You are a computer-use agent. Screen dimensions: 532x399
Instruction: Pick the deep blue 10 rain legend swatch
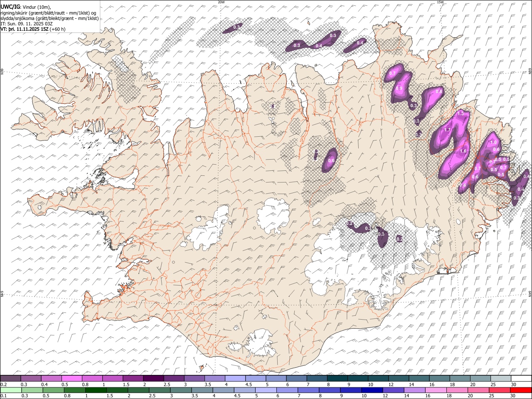point(372,390)
